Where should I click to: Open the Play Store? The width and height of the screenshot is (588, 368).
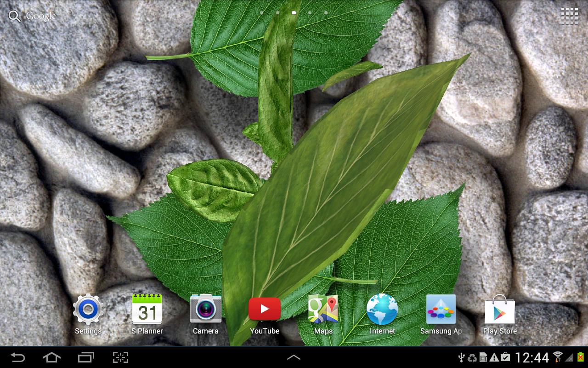(x=500, y=314)
